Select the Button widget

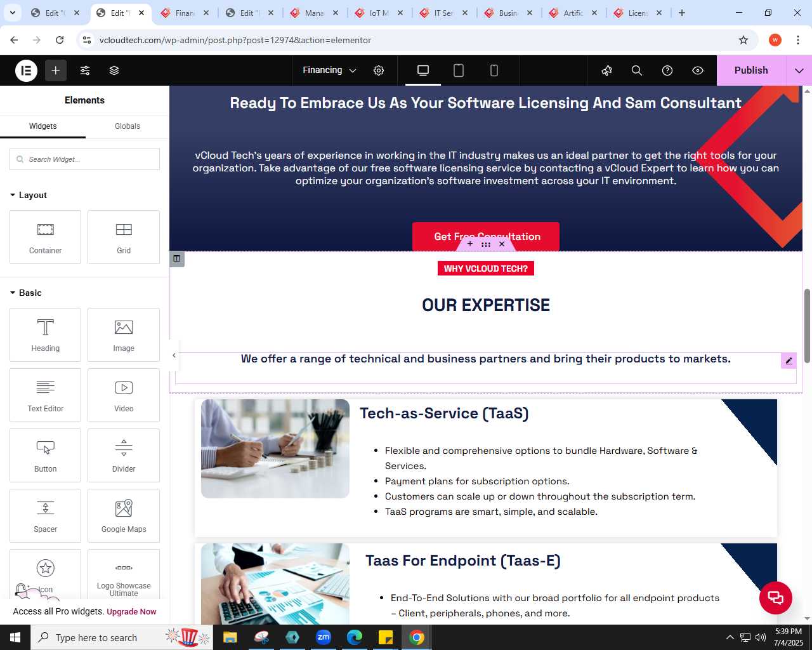(45, 455)
